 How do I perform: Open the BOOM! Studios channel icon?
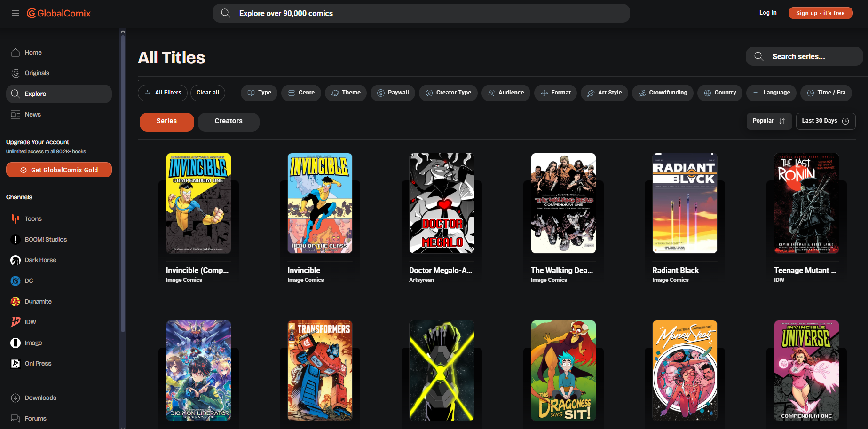[16, 240]
